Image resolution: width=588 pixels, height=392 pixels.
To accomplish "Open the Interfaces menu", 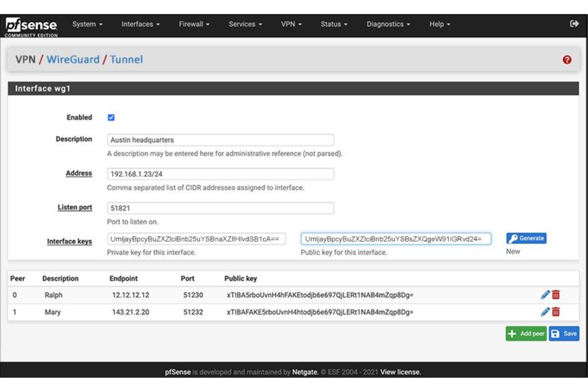I will click(141, 24).
